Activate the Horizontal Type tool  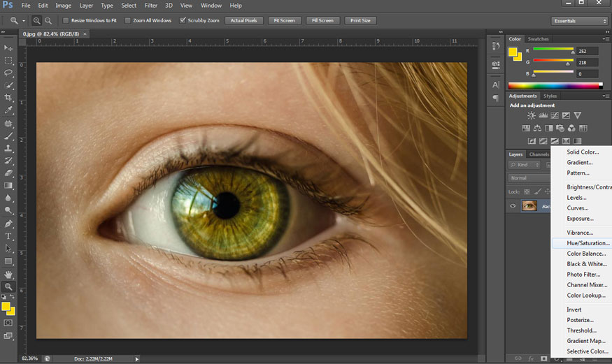(8, 236)
